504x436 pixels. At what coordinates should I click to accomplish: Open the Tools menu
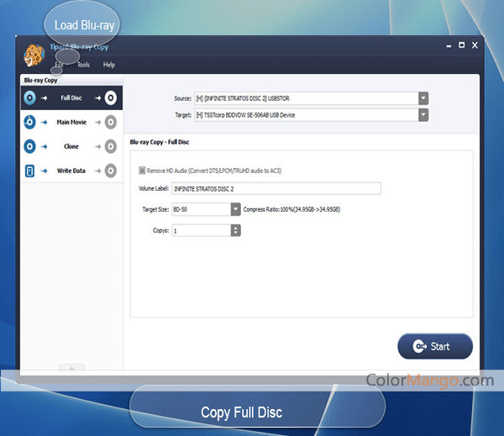(83, 65)
